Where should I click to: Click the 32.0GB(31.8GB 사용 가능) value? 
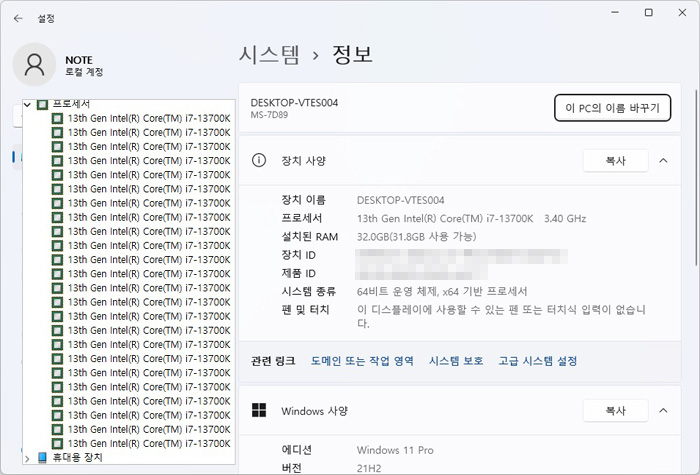[x=417, y=237]
